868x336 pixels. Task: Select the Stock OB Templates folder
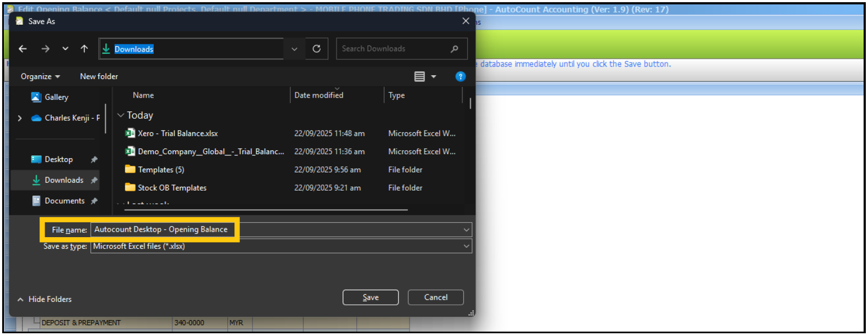(172, 188)
